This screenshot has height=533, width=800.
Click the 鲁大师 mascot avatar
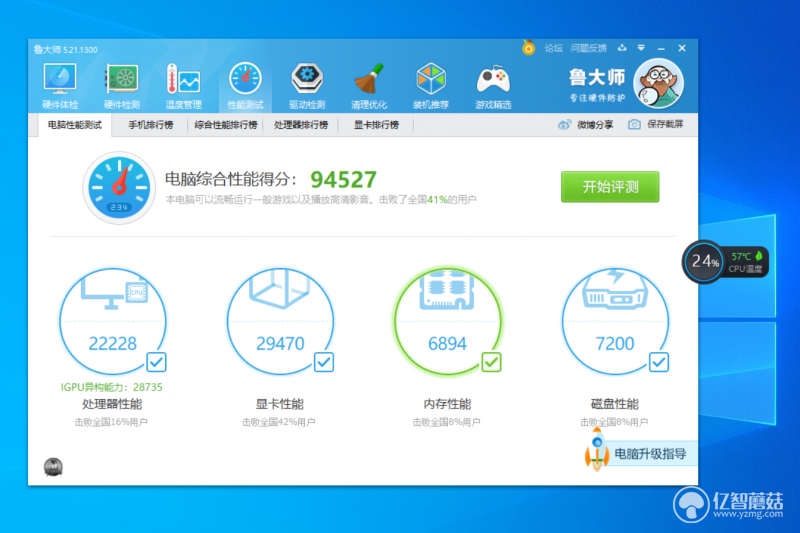[x=658, y=83]
